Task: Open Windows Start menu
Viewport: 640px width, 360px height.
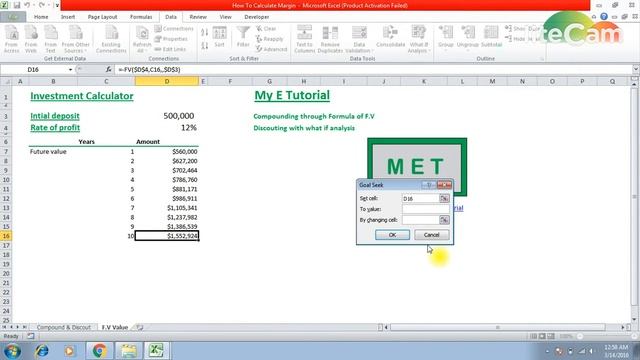Action: (12, 351)
